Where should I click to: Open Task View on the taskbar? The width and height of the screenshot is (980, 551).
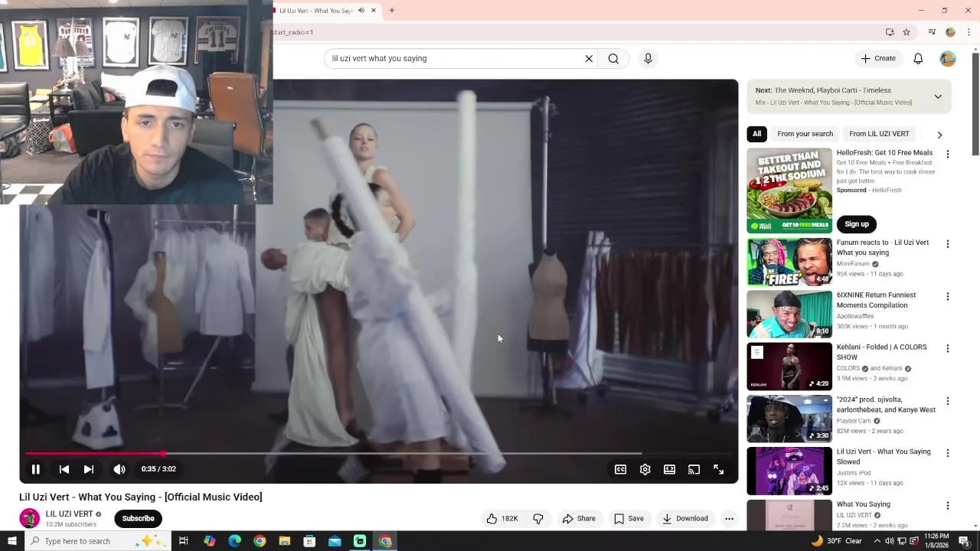[x=184, y=541]
